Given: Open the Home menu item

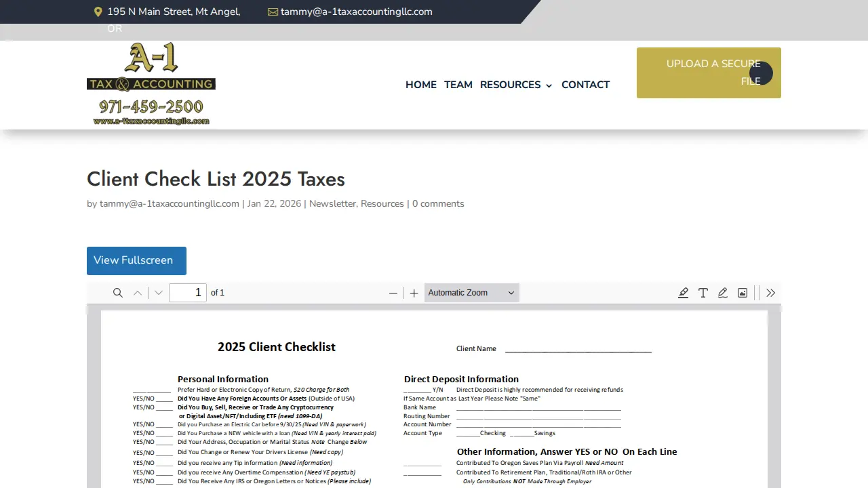Looking at the screenshot, I should pyautogui.click(x=421, y=85).
